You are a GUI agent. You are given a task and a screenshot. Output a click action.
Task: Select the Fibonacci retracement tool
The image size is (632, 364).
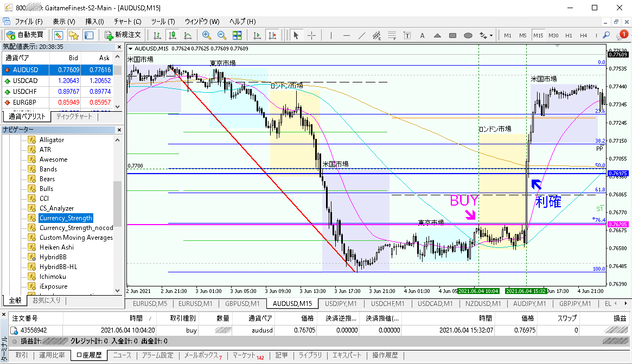point(392,35)
